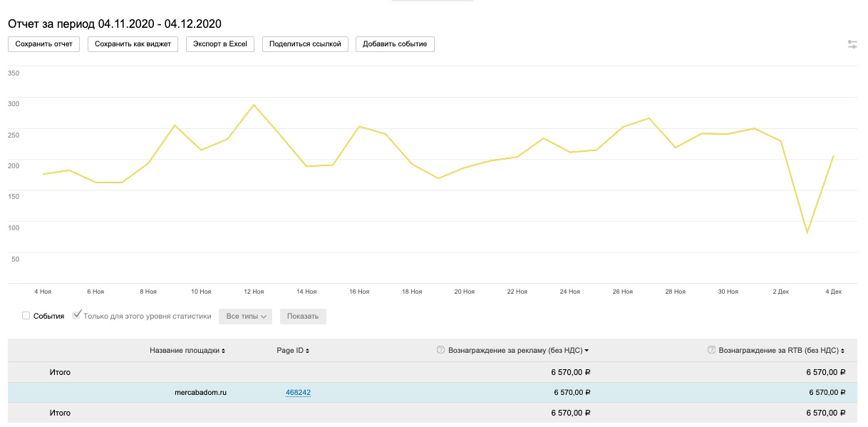Click Добавить событие button
Screen dimensions: 868x427
point(395,44)
